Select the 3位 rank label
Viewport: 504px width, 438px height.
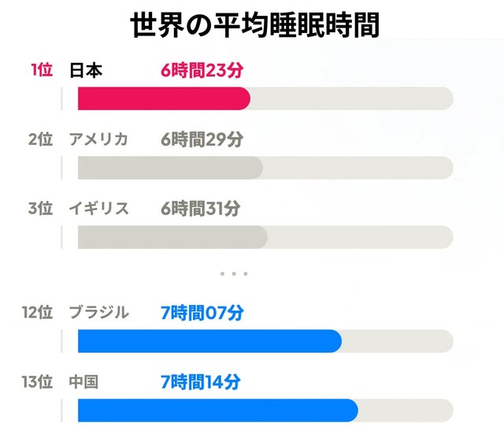click(x=40, y=209)
